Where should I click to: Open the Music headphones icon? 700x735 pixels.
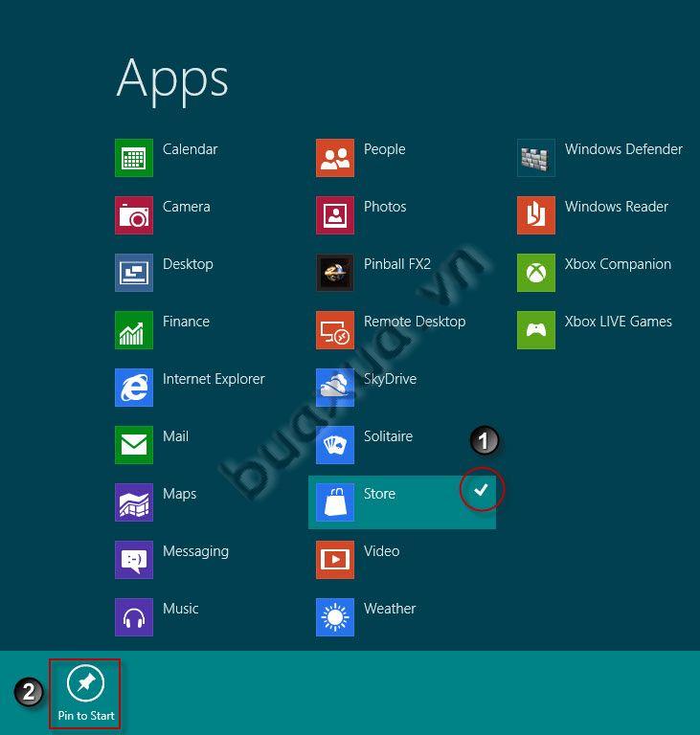(x=134, y=617)
